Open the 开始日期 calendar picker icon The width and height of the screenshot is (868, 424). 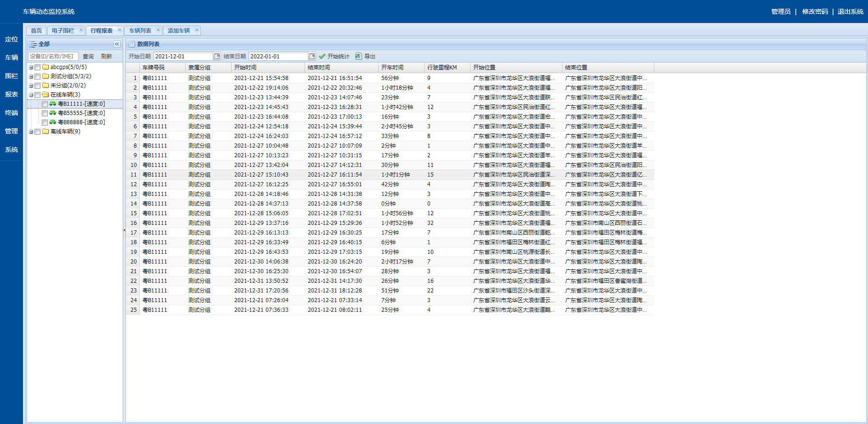pyautogui.click(x=217, y=56)
